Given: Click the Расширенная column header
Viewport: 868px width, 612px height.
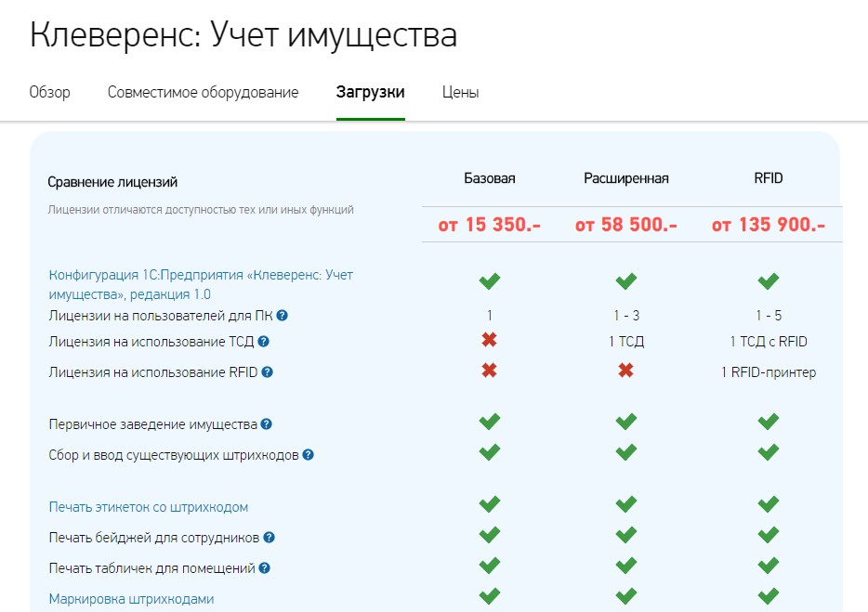Looking at the screenshot, I should click(626, 178).
